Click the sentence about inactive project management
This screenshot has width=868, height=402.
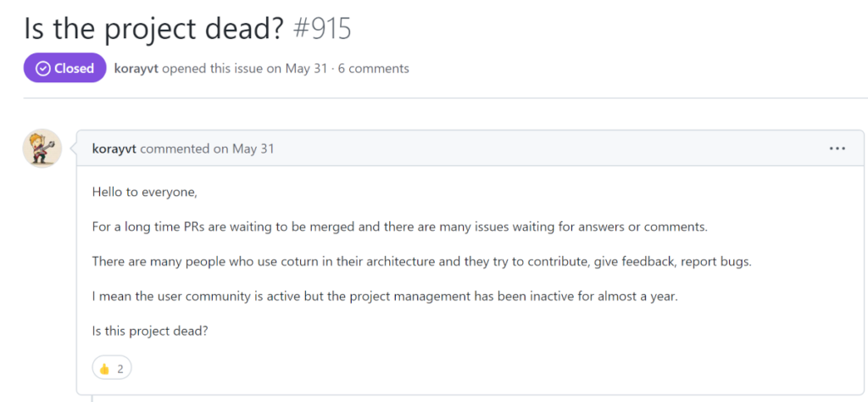(x=385, y=296)
